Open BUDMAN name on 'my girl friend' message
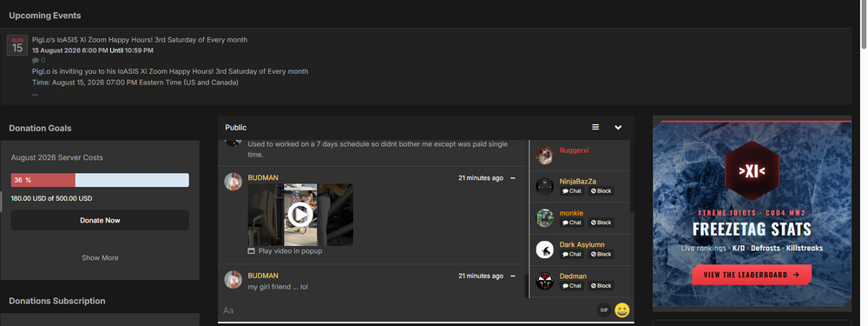868x326 pixels. (263, 276)
